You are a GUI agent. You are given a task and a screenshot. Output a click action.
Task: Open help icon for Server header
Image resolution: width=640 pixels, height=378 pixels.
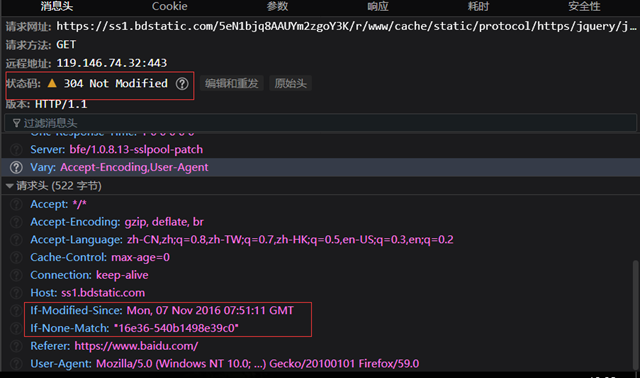tap(16, 150)
